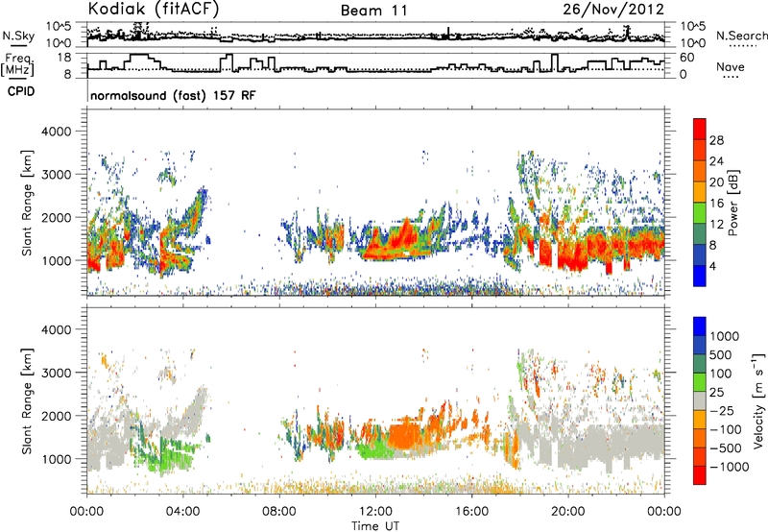The width and height of the screenshot is (768, 532).
Task: Click the red bottom segment of Velocity colorbar
Action: coord(700,475)
